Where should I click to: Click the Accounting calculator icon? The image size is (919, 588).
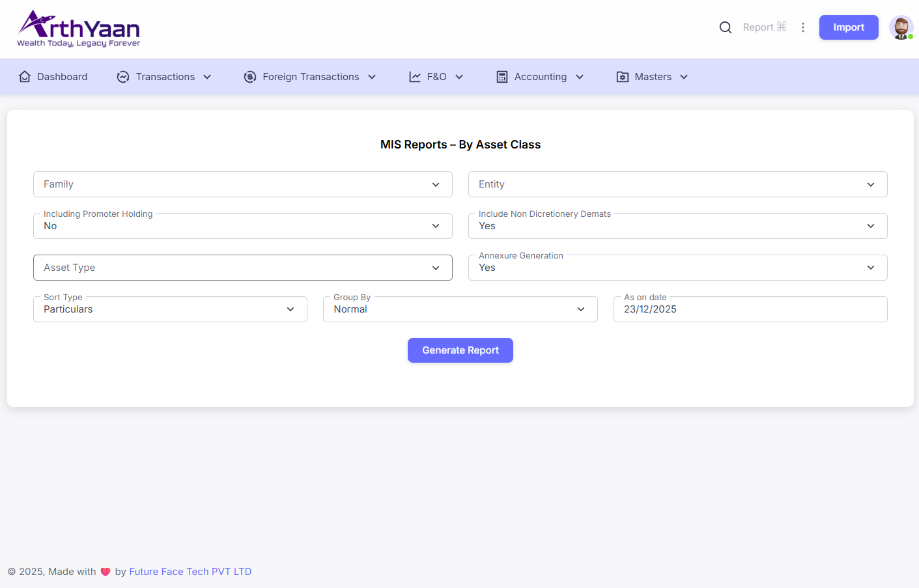[502, 77]
